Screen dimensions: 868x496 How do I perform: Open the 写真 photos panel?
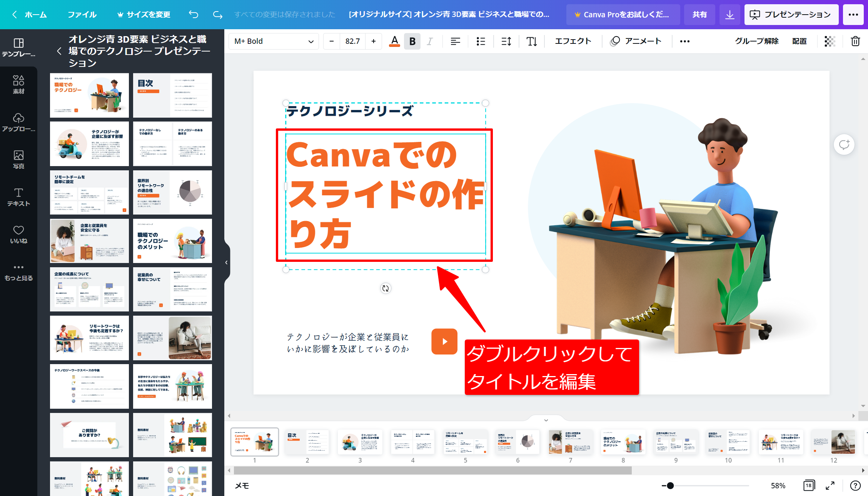18,160
